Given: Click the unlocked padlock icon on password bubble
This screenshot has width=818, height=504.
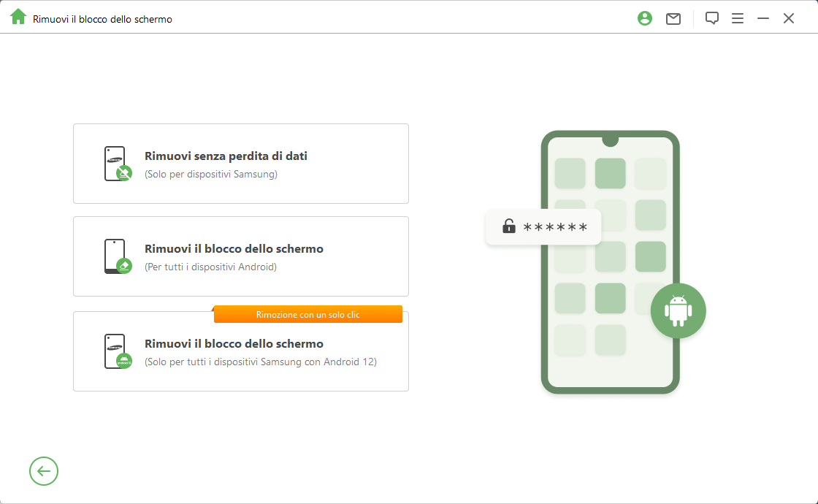Looking at the screenshot, I should coord(508,226).
